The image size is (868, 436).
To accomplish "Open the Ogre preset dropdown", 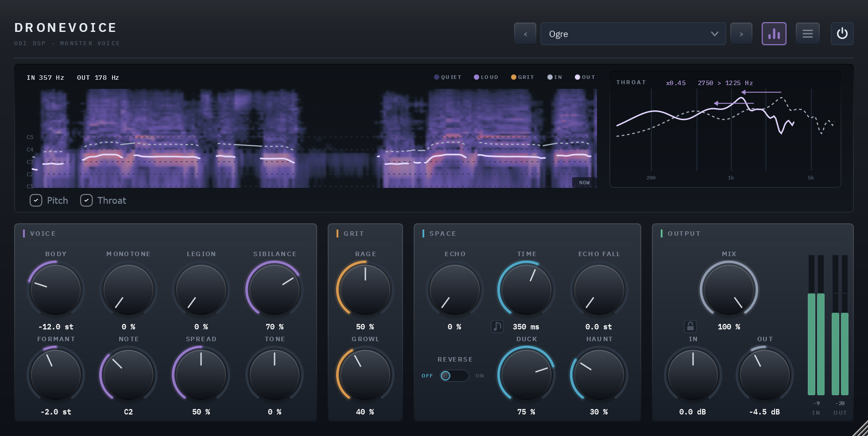I will 633,34.
